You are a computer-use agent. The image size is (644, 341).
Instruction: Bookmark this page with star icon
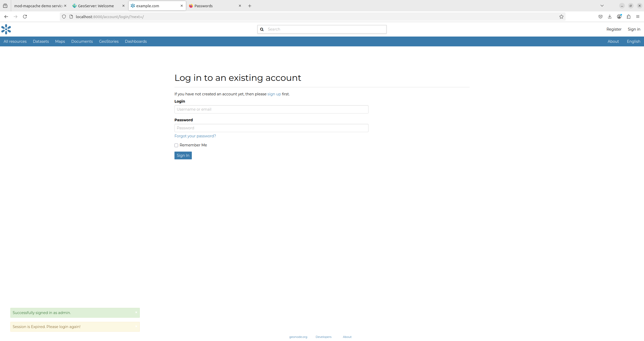[561, 17]
